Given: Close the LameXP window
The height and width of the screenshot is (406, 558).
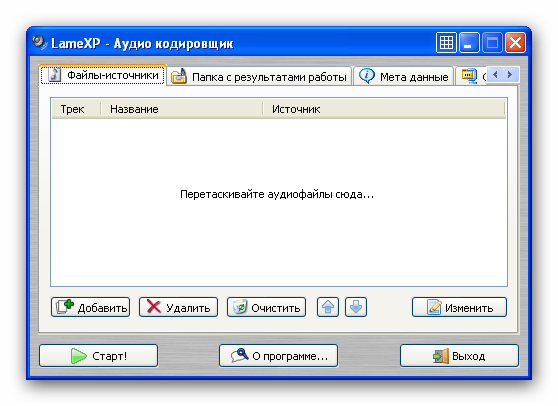Looking at the screenshot, I should [515, 43].
